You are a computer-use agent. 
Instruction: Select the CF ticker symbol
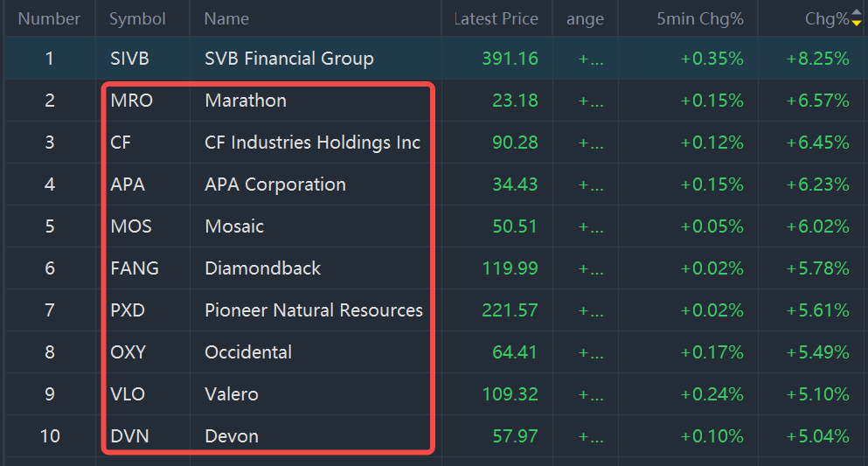coord(120,143)
